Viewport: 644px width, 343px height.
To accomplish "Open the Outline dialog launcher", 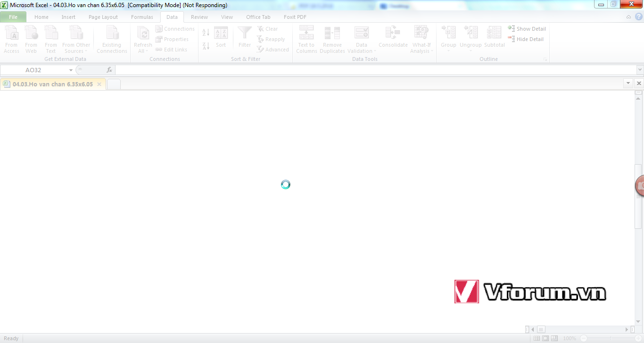I will 545,59.
